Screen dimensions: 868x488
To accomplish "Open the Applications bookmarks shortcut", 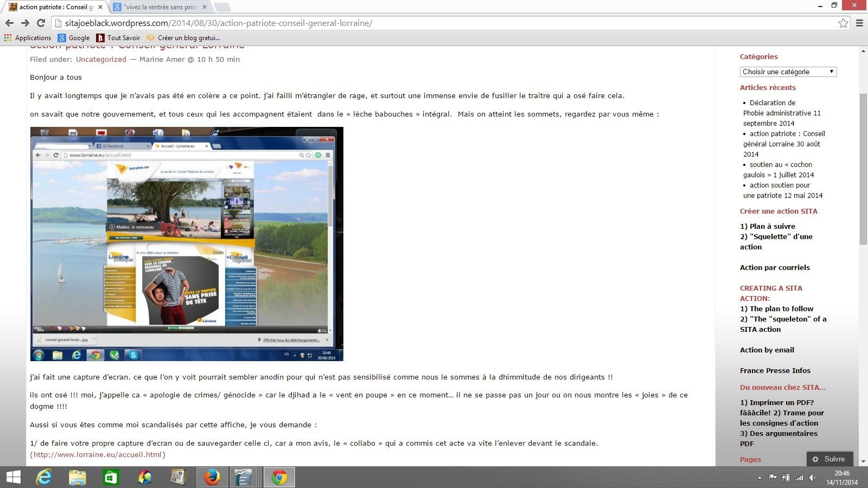I will (x=28, y=37).
